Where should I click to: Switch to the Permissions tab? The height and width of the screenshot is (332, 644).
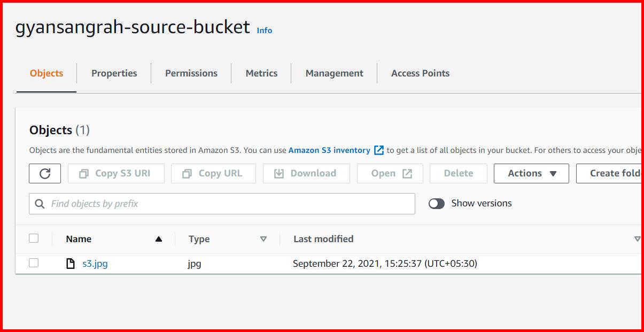tap(191, 73)
